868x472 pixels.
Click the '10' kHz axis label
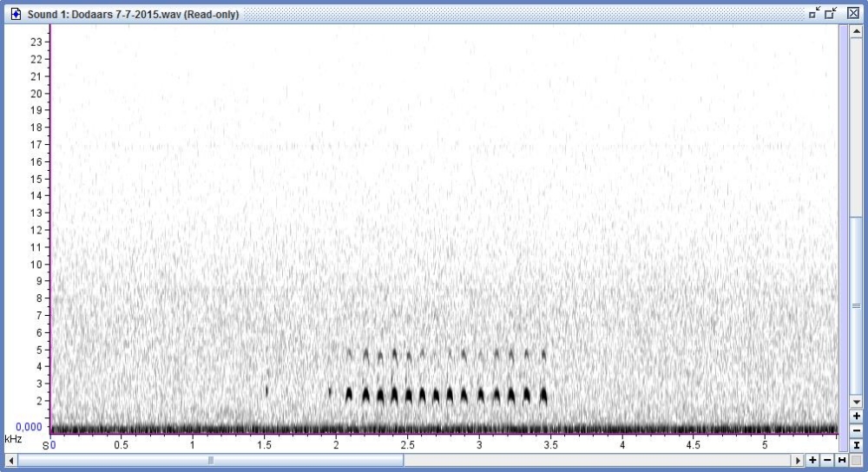(36, 264)
